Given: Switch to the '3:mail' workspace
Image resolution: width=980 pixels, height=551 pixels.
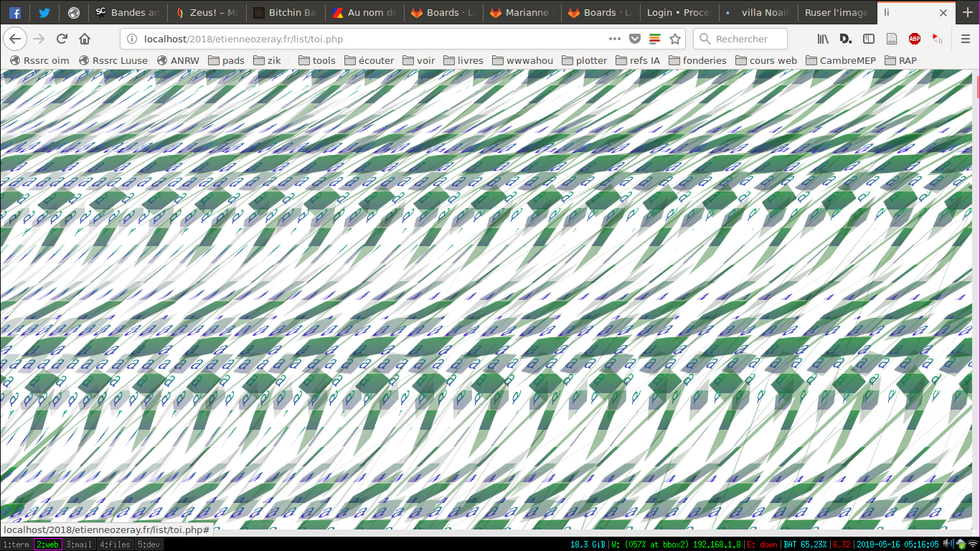Looking at the screenshot, I should [x=79, y=545].
